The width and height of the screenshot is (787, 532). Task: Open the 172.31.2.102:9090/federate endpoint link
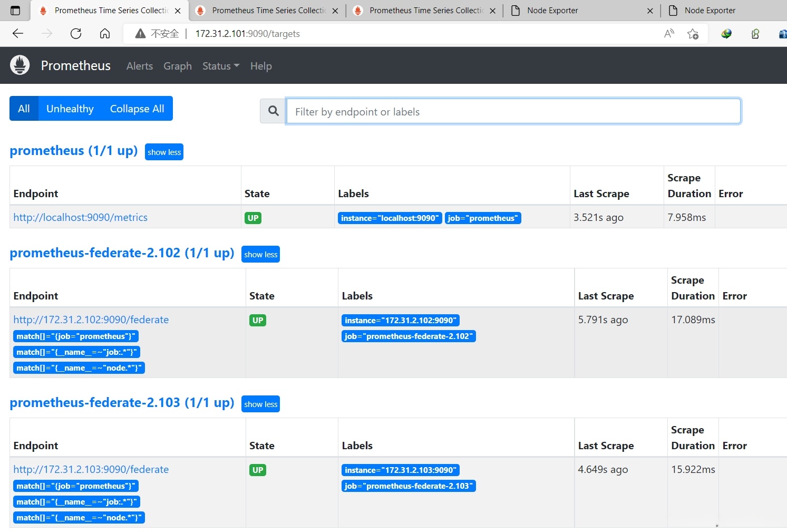(x=91, y=320)
